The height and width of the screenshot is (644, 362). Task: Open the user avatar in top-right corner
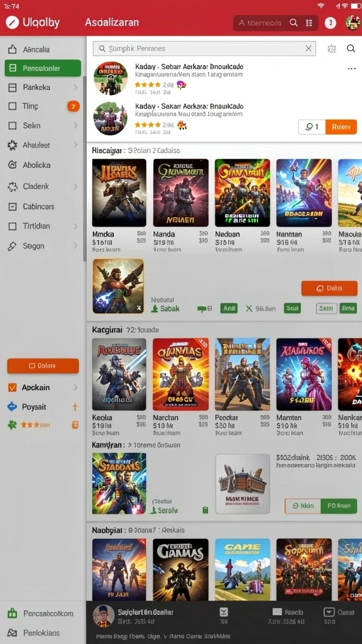(353, 23)
